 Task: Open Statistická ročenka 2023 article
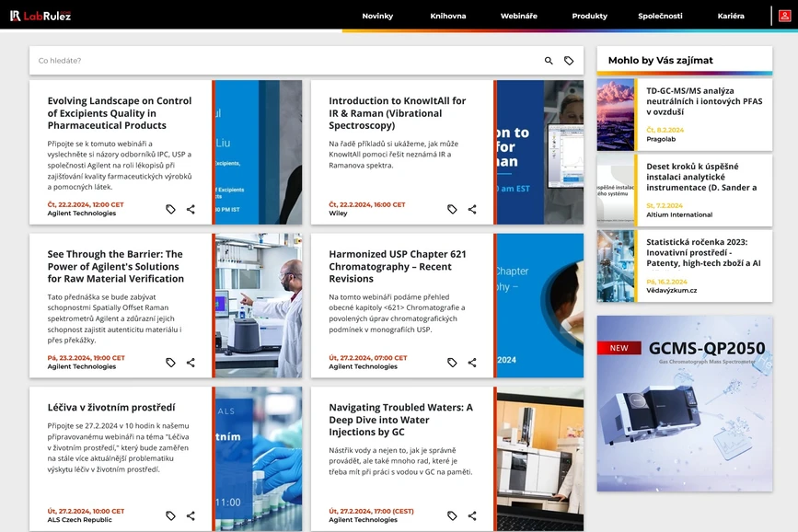[x=702, y=252]
